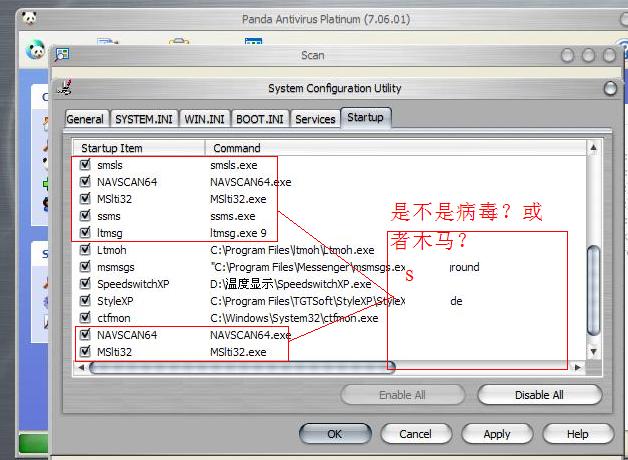
Task: Click the Ltmoh item name
Action: (111, 250)
